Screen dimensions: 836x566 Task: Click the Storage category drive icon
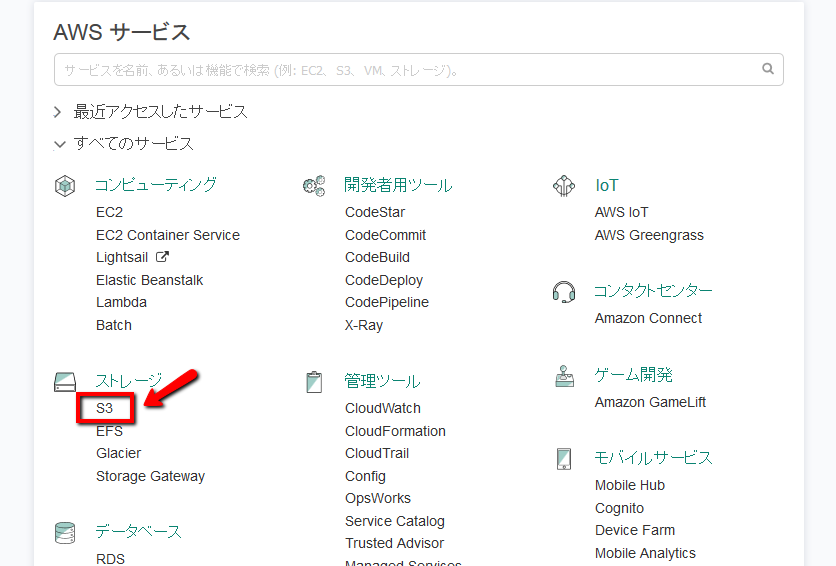coord(65,381)
